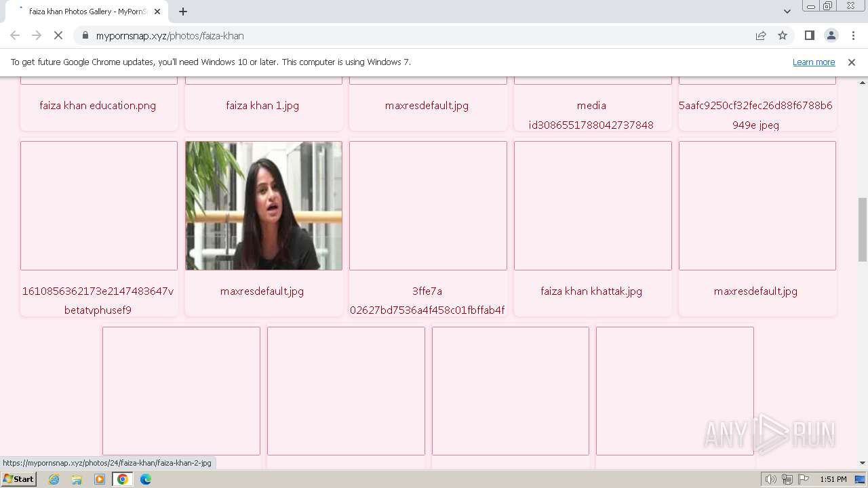This screenshot has width=868, height=488.
Task: Open the Windows Start menu
Action: pyautogui.click(x=18, y=479)
